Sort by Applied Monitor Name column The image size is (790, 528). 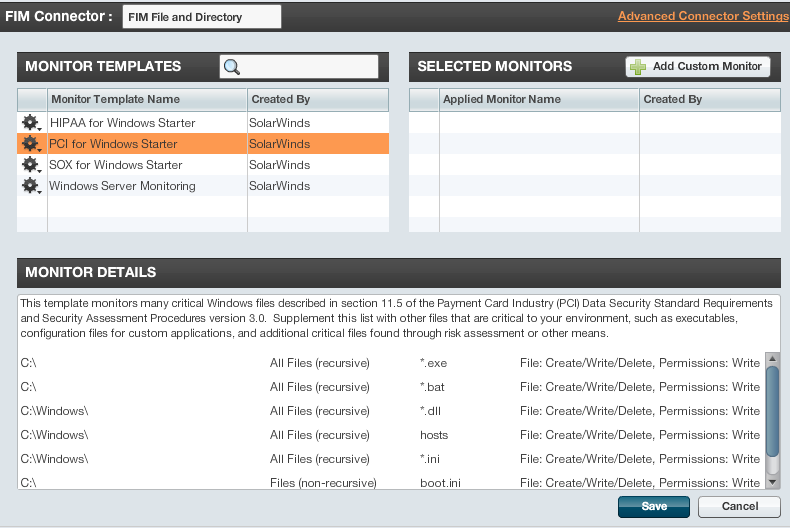coord(539,99)
